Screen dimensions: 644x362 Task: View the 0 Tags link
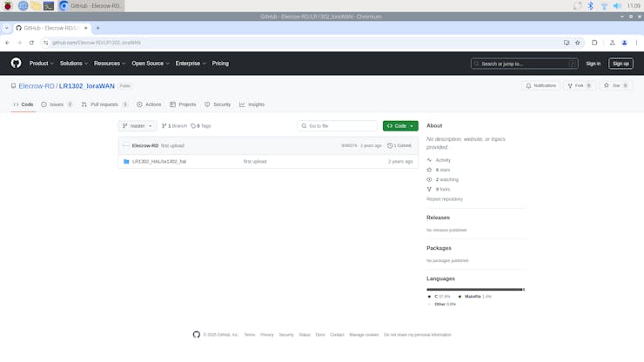coord(201,125)
